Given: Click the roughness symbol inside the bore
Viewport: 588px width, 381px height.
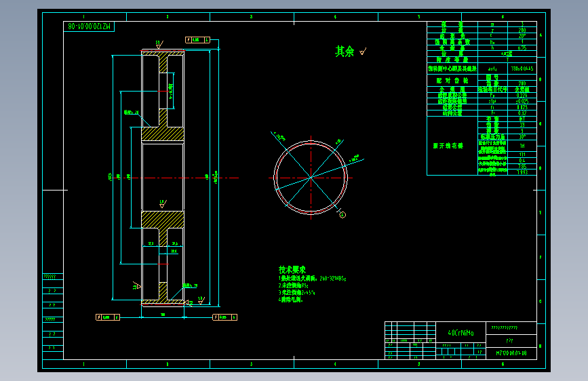Looking at the screenshot, I should coord(163,203).
